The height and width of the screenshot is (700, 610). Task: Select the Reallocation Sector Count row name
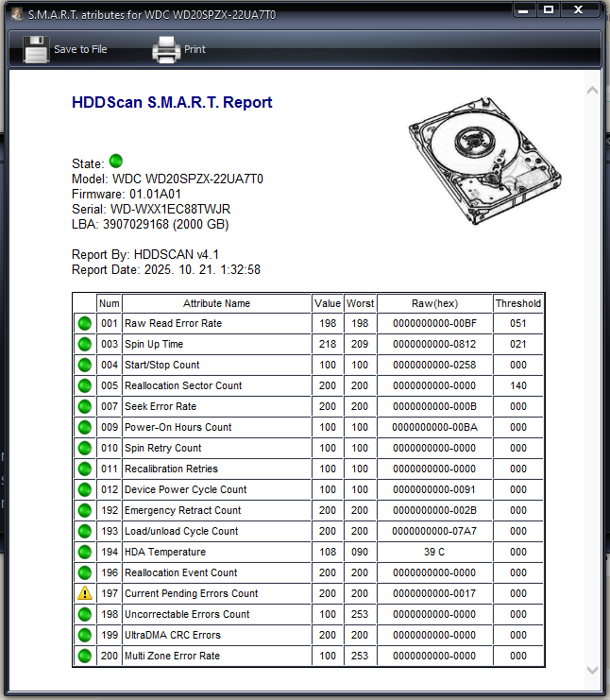pyautogui.click(x=183, y=385)
